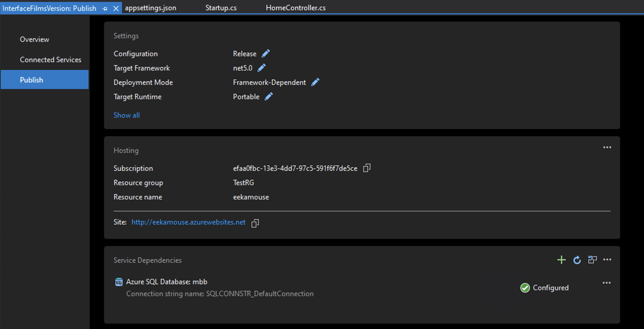Copy the site URL using copy icon

coord(255,223)
